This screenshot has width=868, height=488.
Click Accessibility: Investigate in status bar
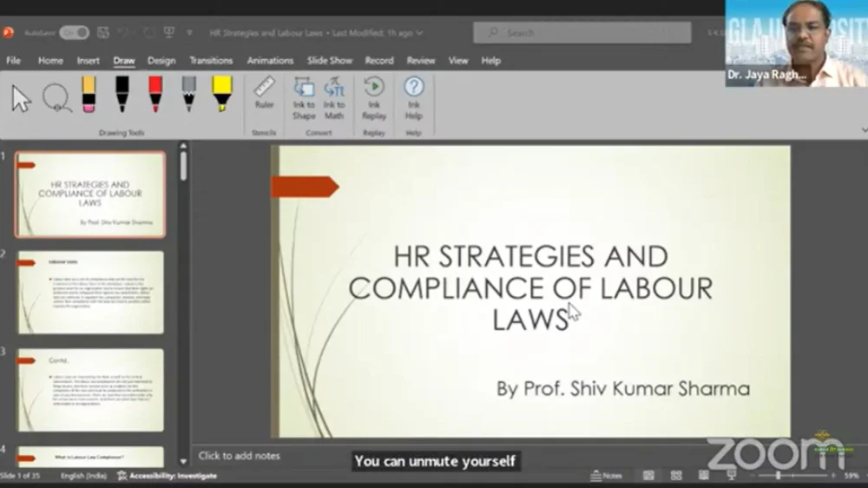168,476
